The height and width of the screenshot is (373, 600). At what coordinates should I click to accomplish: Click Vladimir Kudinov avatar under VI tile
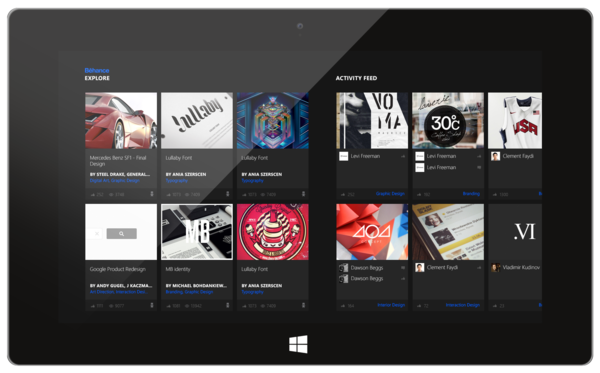click(495, 267)
